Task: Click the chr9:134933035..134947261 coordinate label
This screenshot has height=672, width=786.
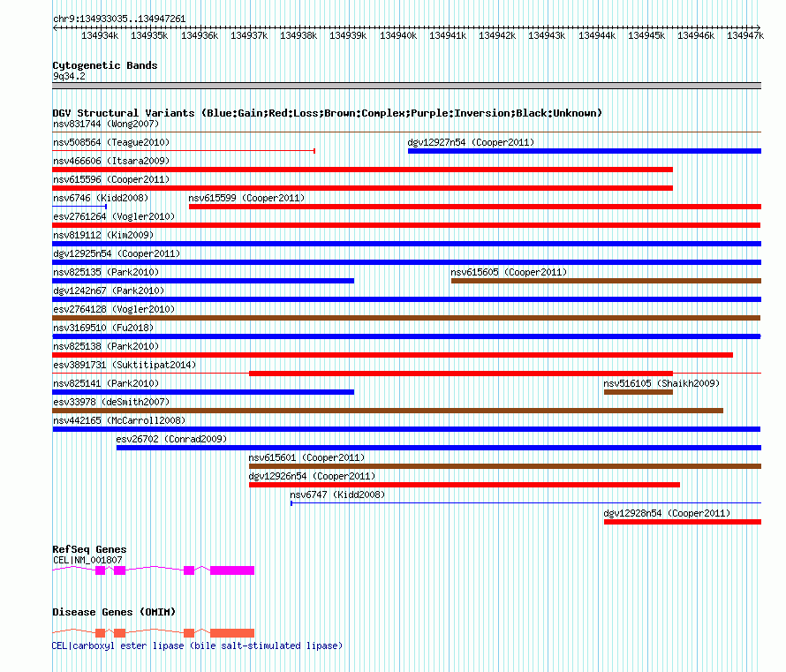Action: (x=119, y=19)
